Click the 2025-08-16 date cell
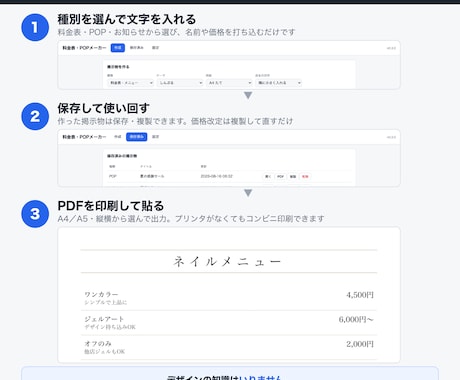 coord(216,176)
